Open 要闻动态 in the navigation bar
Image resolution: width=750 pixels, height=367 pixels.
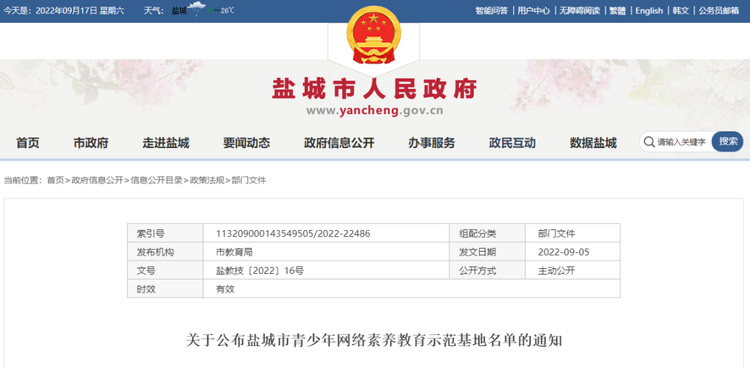click(246, 143)
